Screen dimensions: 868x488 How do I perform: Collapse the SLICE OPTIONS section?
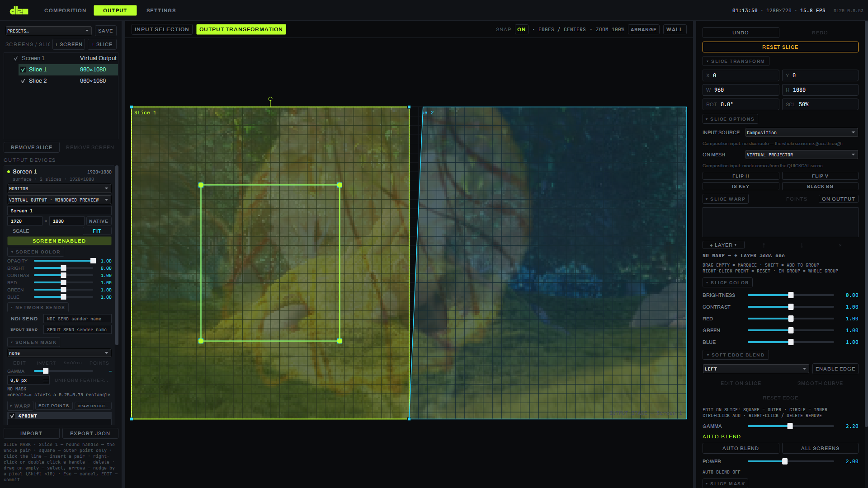730,119
